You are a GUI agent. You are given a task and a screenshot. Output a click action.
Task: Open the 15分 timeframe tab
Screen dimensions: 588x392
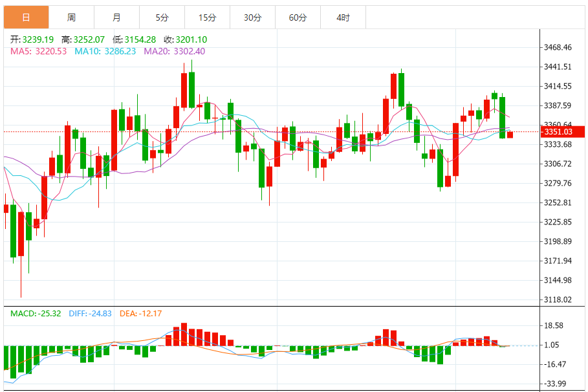pyautogui.click(x=208, y=17)
